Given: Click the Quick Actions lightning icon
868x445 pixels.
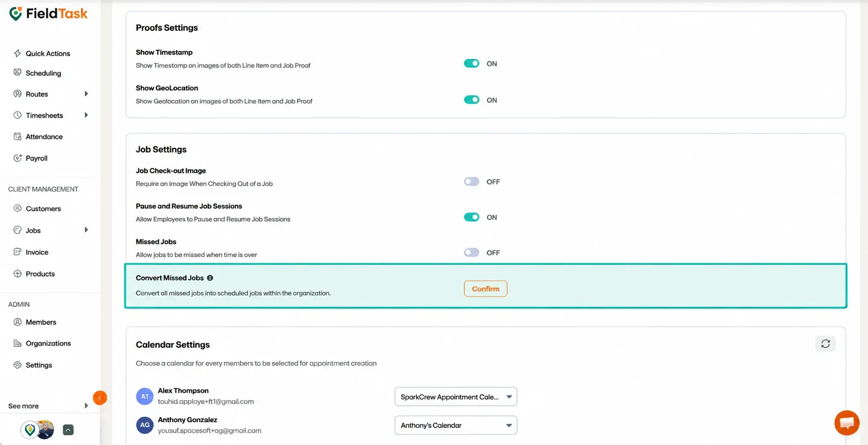Looking at the screenshot, I should 17,54.
